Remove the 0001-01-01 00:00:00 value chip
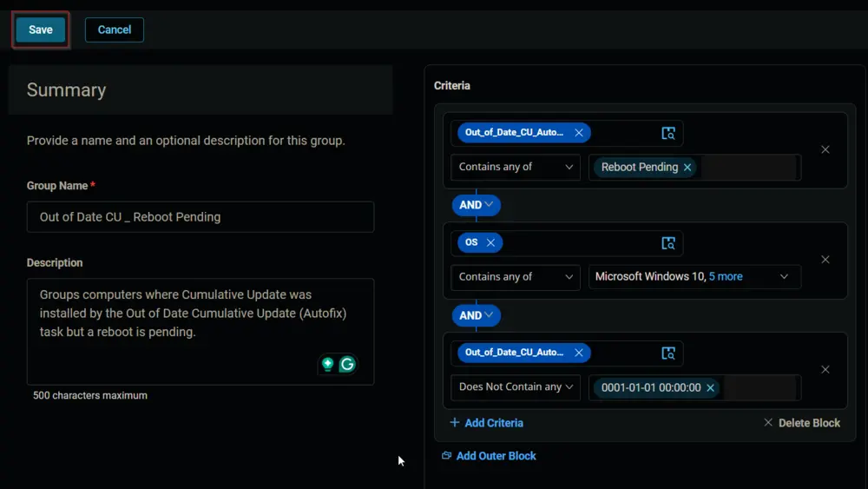The width and height of the screenshot is (868, 489). 710,387
